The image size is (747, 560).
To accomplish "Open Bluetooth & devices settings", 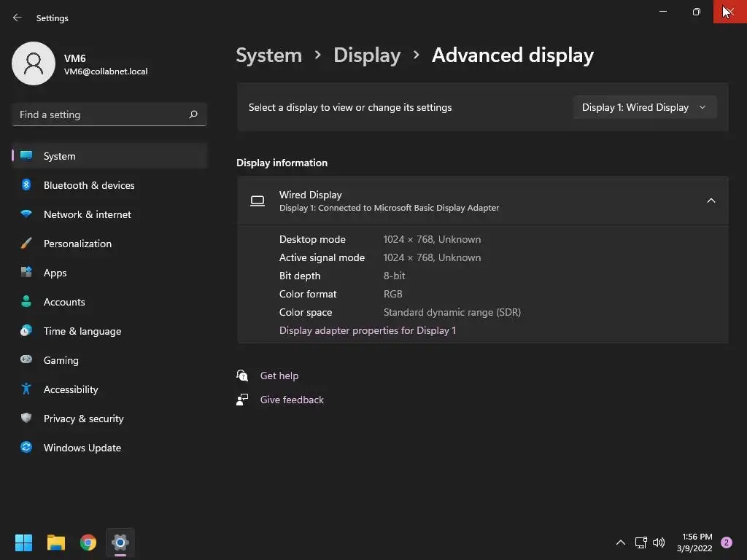I will click(x=109, y=185).
